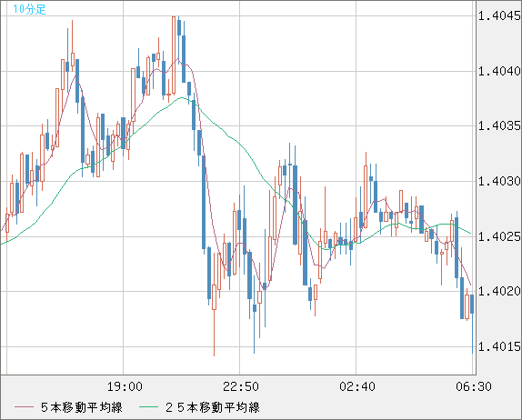
Task: Click the 1.4030 price axis label
Action: (x=499, y=181)
